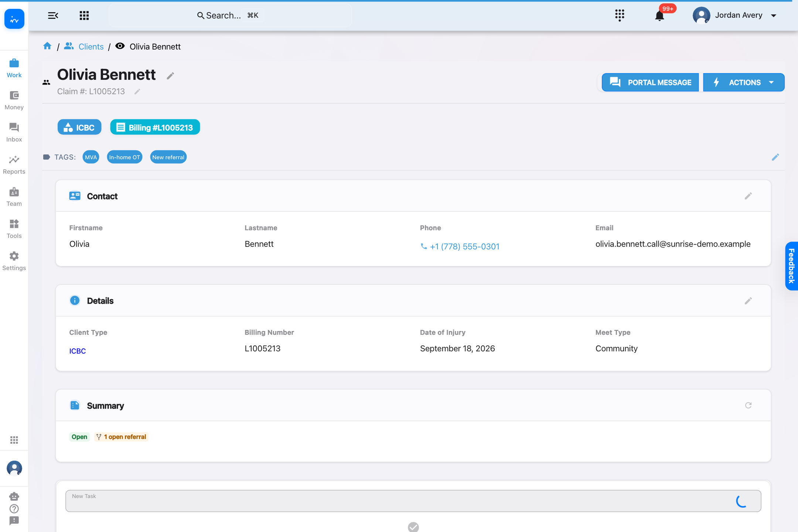Viewport: 798px width, 532px height.
Task: Open the apps grid icon beside search
Action: coord(84,16)
